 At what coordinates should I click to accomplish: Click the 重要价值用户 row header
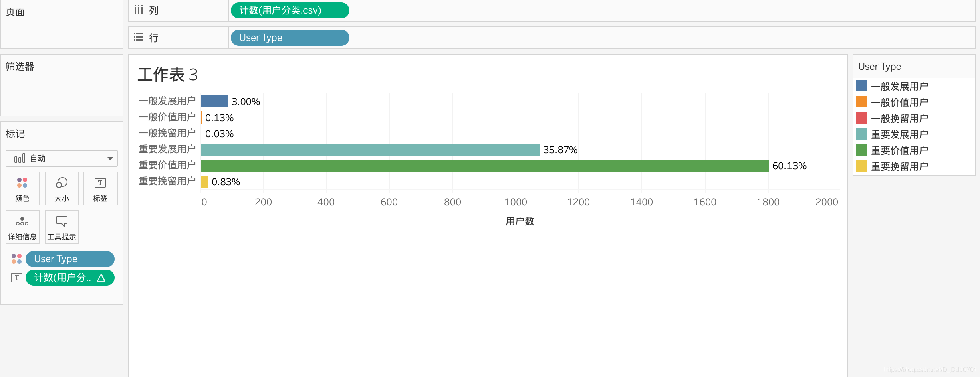tap(167, 165)
